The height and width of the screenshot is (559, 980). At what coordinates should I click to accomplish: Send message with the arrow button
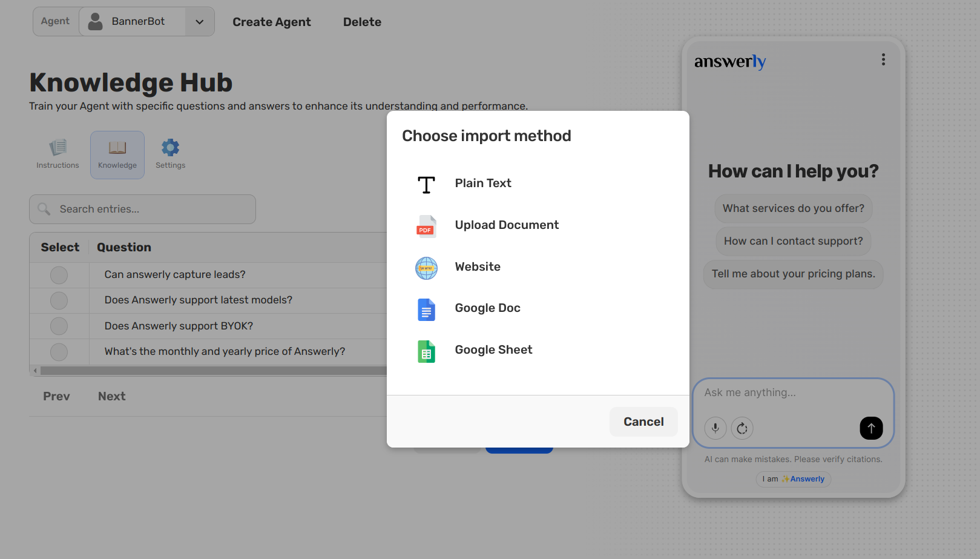point(871,428)
